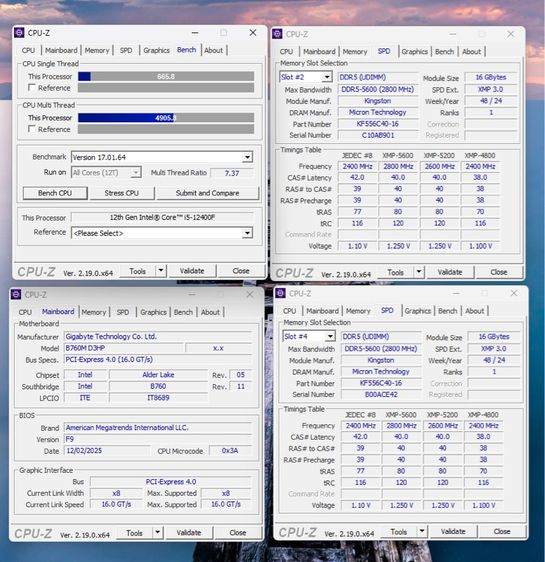
Task: Switch to CPU tab in Bench window
Action: (x=28, y=51)
